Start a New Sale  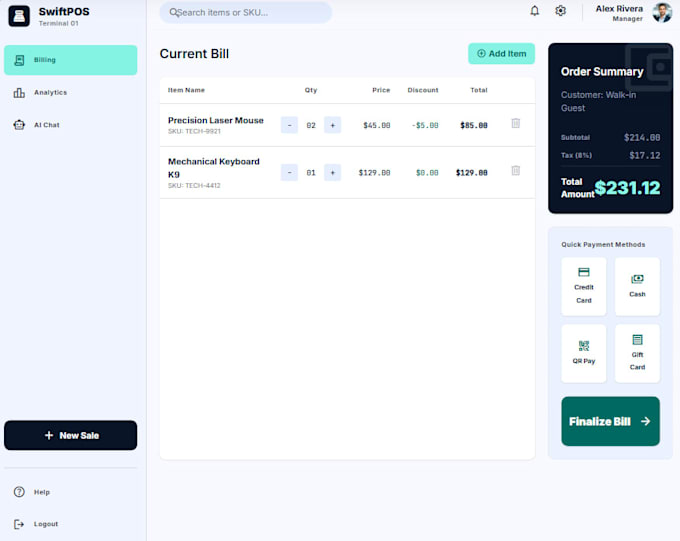click(x=71, y=435)
